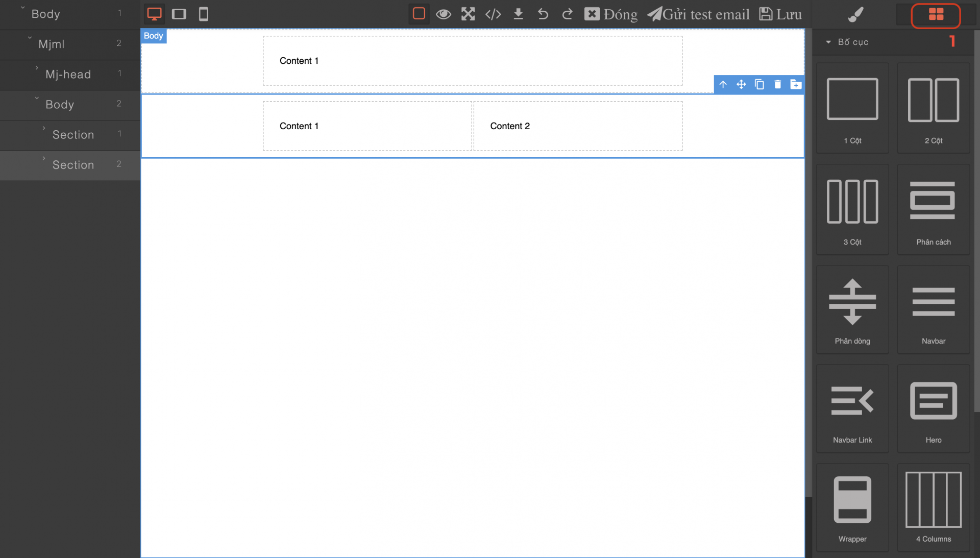Image resolution: width=980 pixels, height=558 pixels.
Task: Select parent with up arrow icon
Action: 723,84
